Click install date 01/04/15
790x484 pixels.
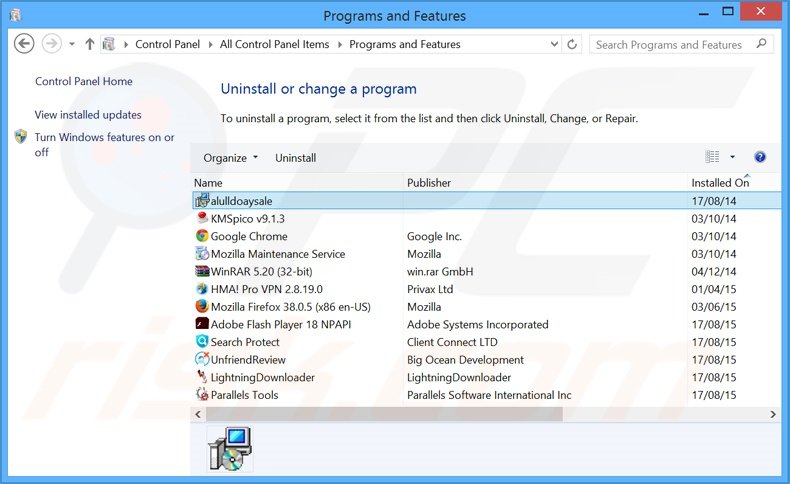713,289
